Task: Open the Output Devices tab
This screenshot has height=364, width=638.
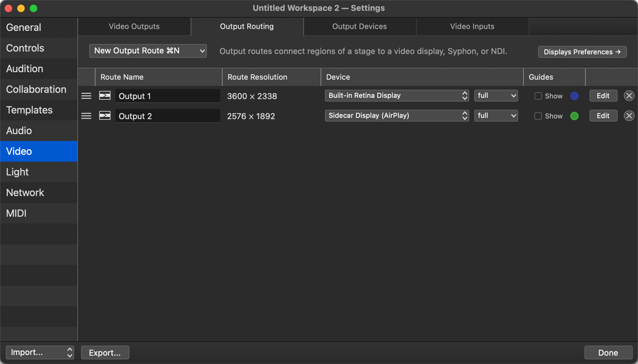Action: pos(359,26)
